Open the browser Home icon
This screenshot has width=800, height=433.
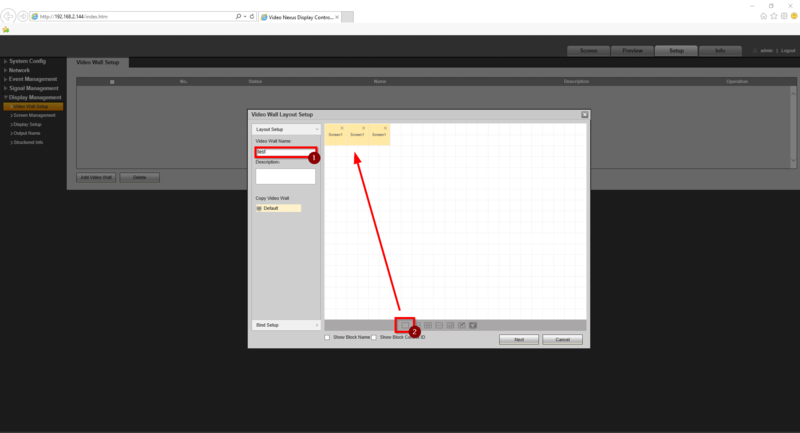(763, 16)
